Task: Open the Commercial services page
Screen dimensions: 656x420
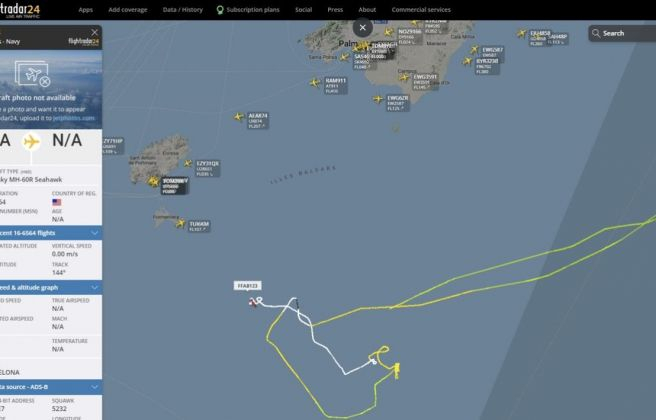Action: point(421,10)
